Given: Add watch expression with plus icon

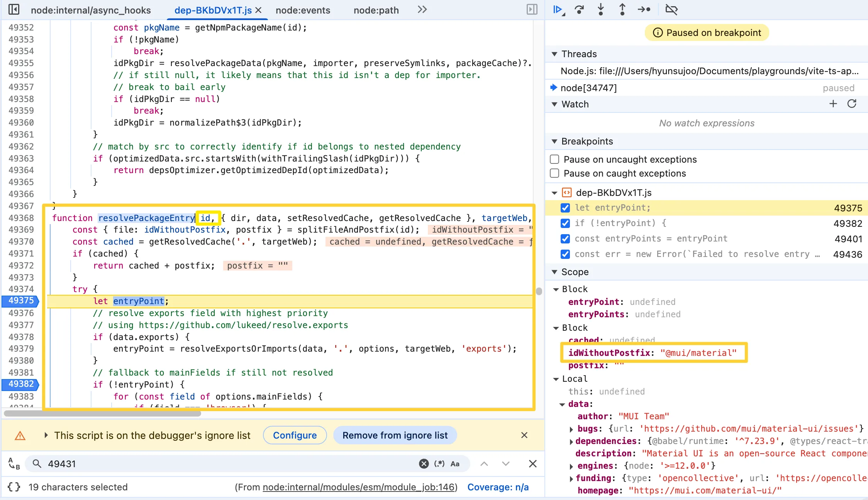Looking at the screenshot, I should pyautogui.click(x=833, y=104).
